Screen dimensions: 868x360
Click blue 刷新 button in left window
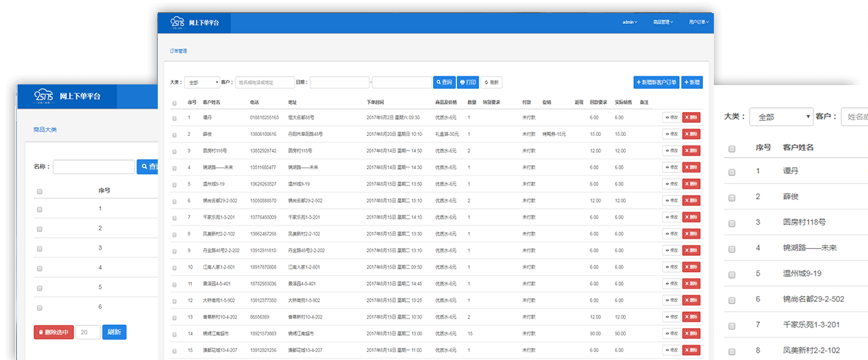tap(114, 332)
